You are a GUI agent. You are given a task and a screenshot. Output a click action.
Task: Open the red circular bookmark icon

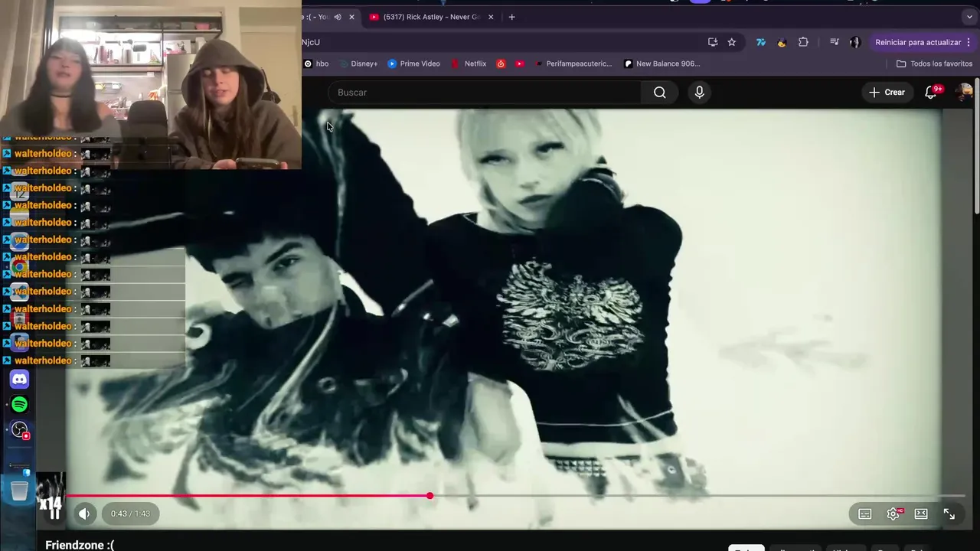[501, 64]
